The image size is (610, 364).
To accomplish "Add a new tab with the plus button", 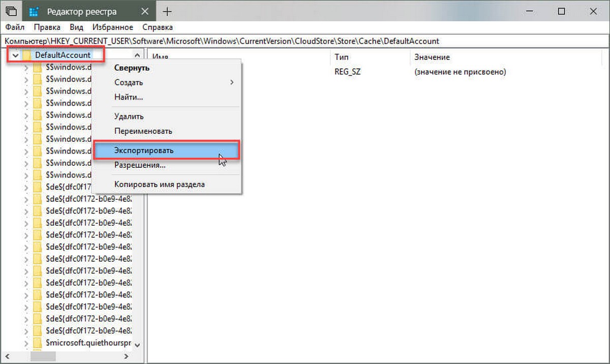I will 167,11.
